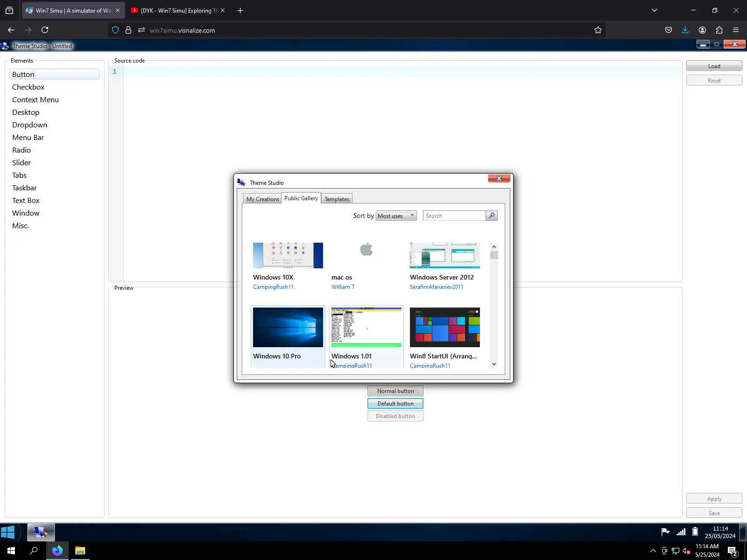Open the browser extensions puzzle icon
Viewport: 747px width, 560px height.
coord(719,30)
